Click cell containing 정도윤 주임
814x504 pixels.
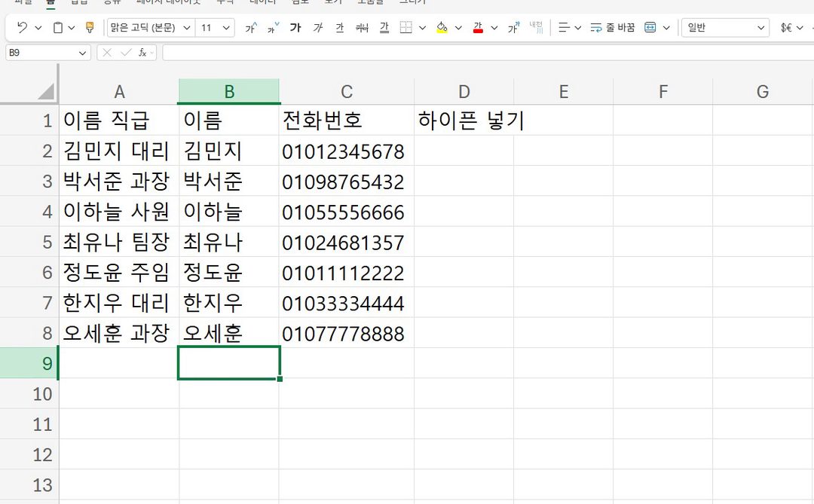119,273
